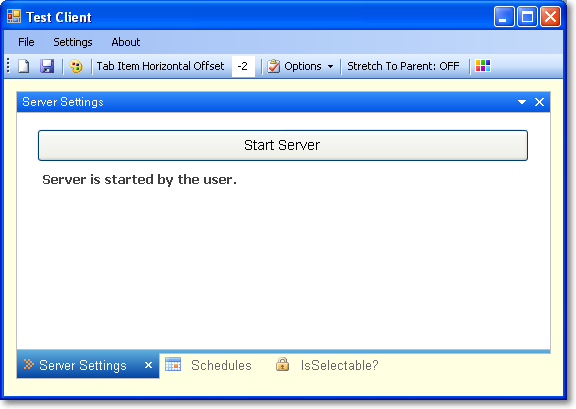The width and height of the screenshot is (576, 409).
Task: Expand the Options dropdown arrow
Action: (330, 67)
